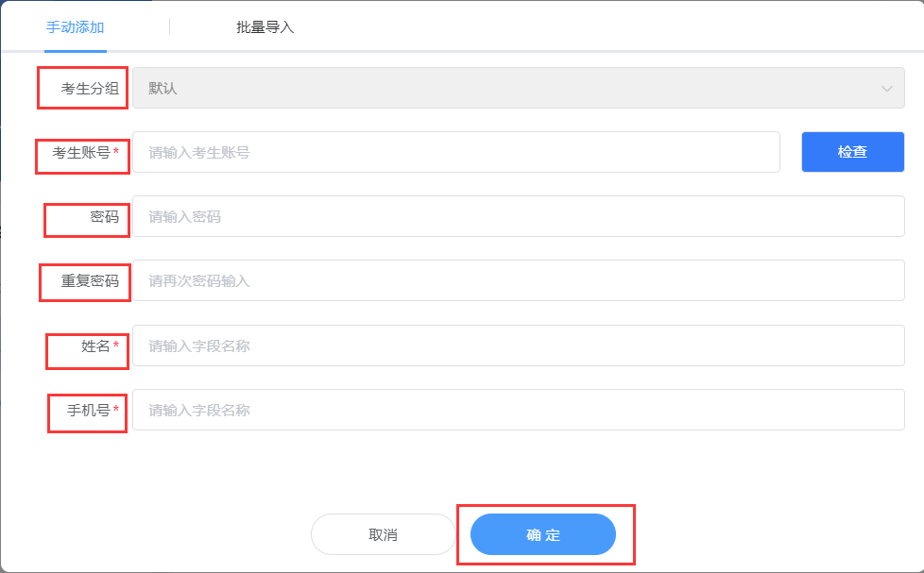Click the red asterisk next to 手机号
924x573 pixels.
(x=115, y=408)
